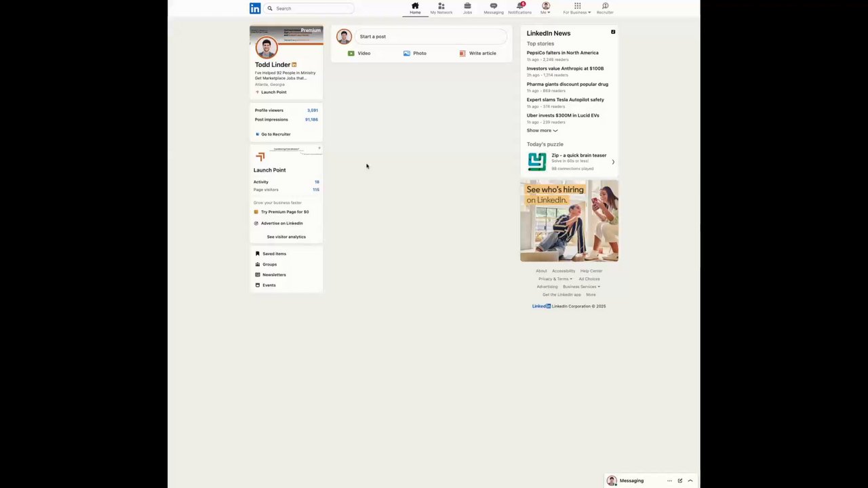
Task: Click Advertise on LinkedIn
Action: click(278, 223)
